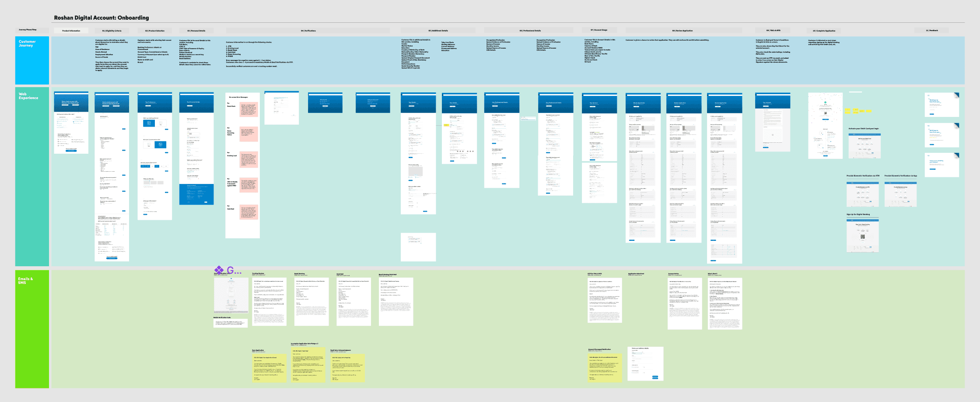Open the 'Mobile Verification Code' SMS card

tap(231, 323)
